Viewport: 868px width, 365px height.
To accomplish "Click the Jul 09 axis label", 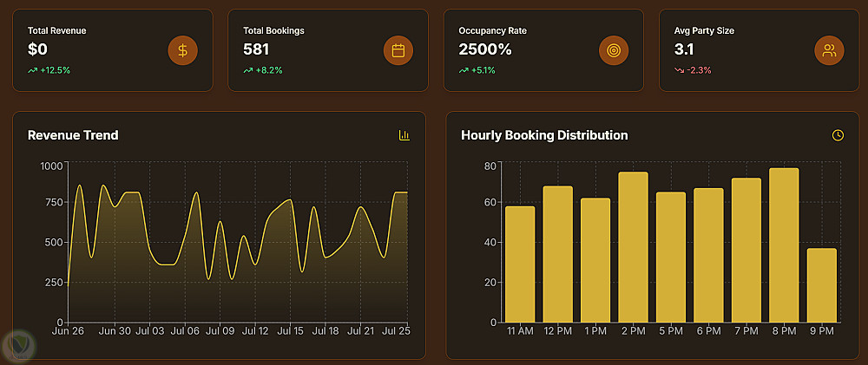I will [220, 331].
